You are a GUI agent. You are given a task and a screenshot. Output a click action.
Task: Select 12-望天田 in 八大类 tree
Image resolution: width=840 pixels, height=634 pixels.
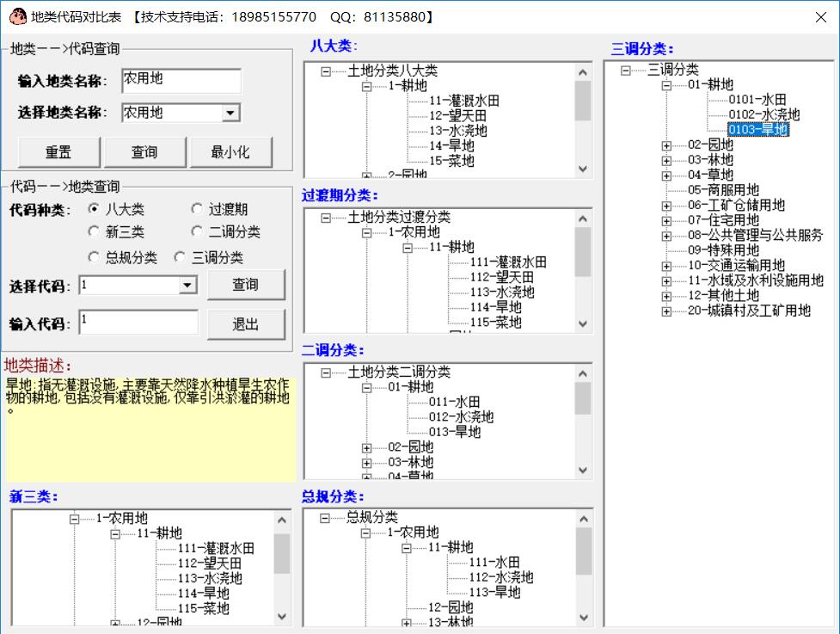457,116
